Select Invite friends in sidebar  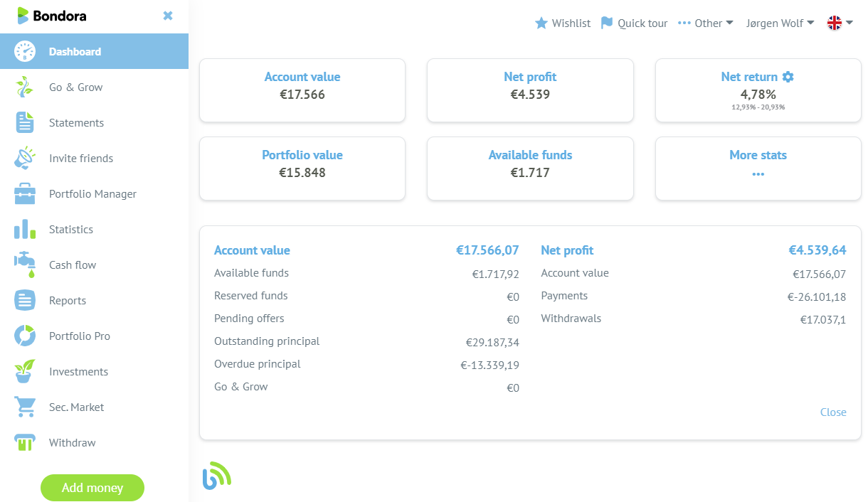coord(94,158)
